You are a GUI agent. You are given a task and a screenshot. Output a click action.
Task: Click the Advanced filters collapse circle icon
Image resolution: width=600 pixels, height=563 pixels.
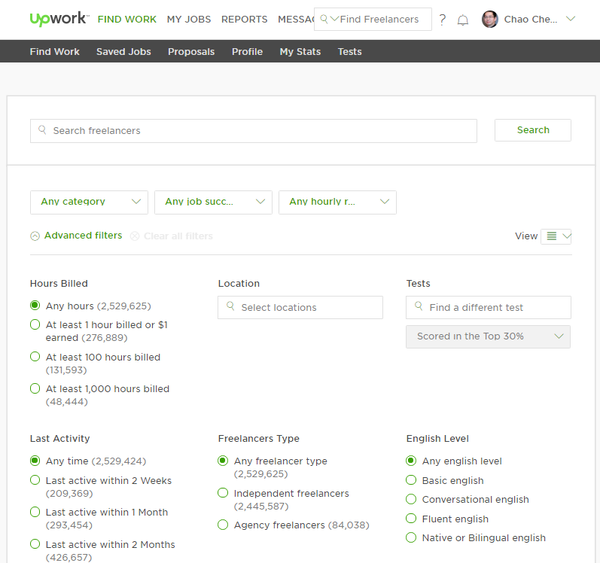tap(35, 236)
